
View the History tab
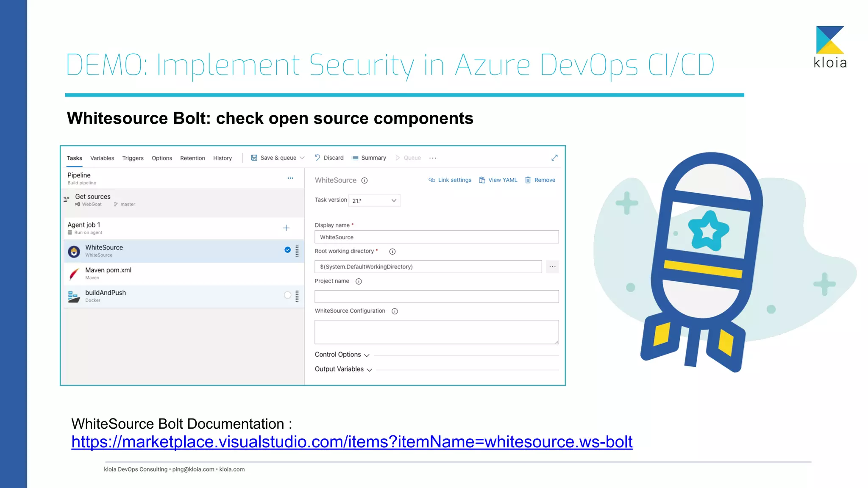[x=223, y=158]
